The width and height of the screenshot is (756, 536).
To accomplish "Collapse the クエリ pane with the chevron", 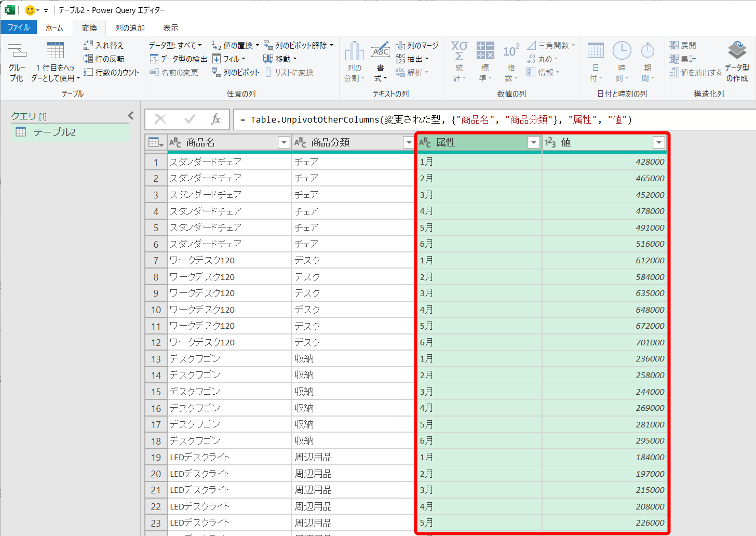I will (x=131, y=115).
